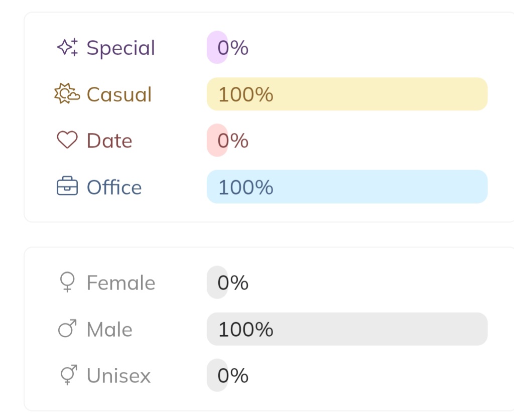The image size is (514, 420).
Task: Click the Female gender symbol icon
Action: (x=67, y=283)
